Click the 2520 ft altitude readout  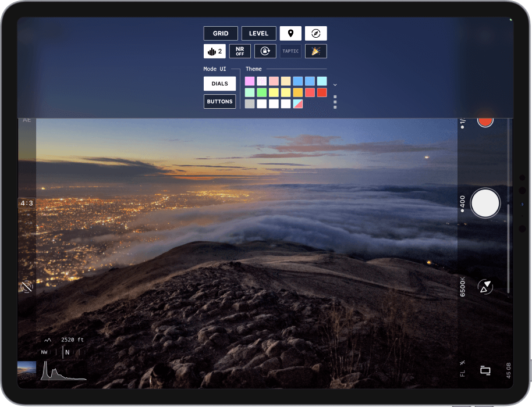click(72, 340)
